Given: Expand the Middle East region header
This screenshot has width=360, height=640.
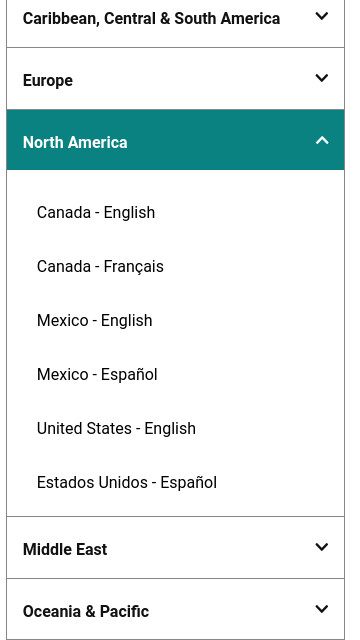Looking at the screenshot, I should 176,548.
